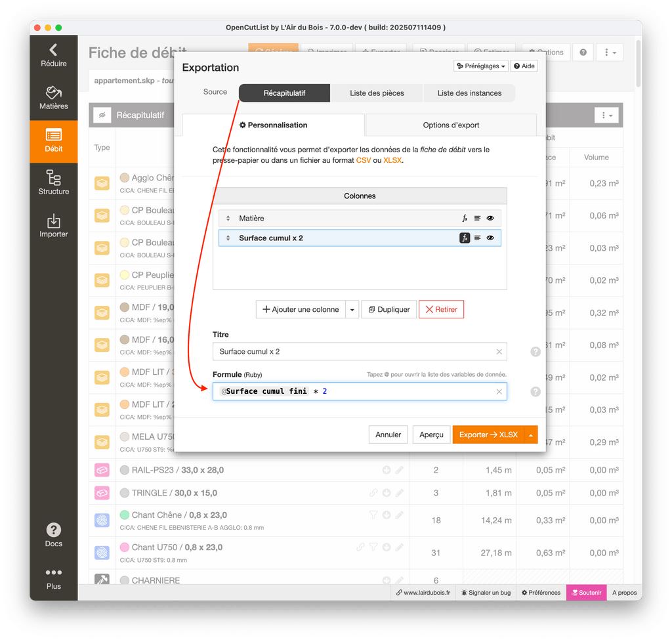Open the top toolbar three-dots menu
Image resolution: width=672 pixels, height=640 pixels.
[x=610, y=53]
